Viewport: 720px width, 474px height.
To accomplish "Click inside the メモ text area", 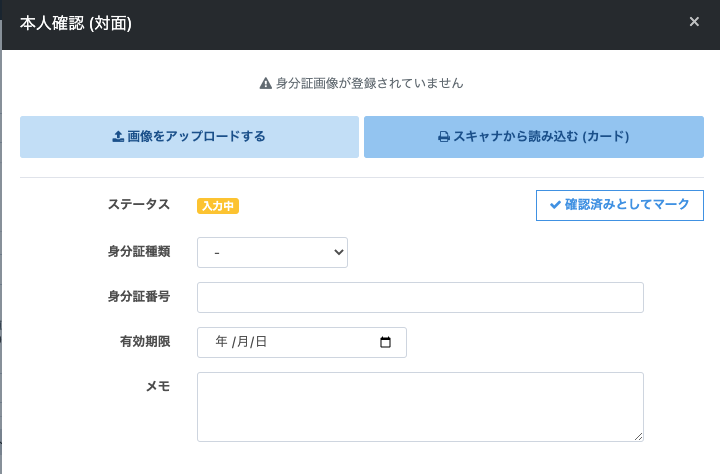I will point(420,406).
